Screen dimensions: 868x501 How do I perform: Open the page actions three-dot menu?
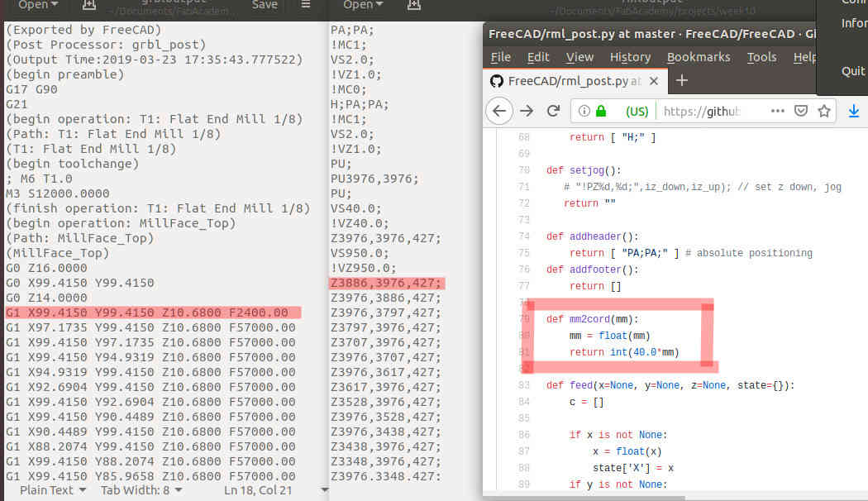[x=777, y=112]
